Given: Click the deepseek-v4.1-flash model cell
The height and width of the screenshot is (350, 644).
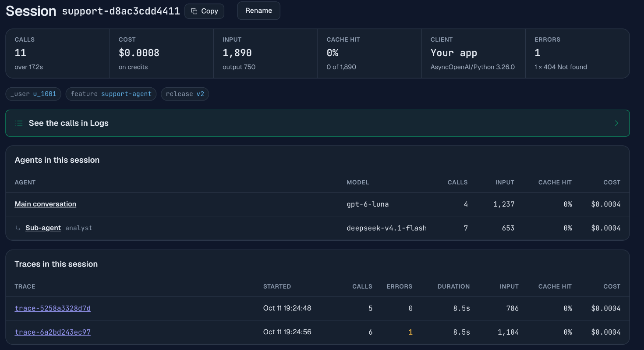Looking at the screenshot, I should [386, 228].
